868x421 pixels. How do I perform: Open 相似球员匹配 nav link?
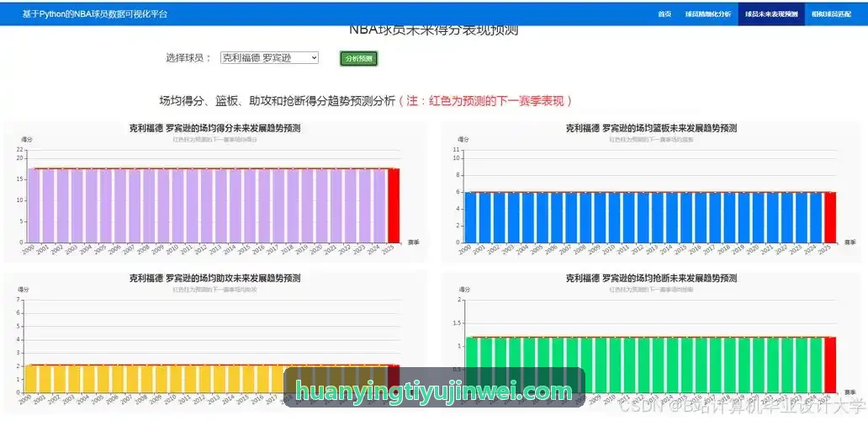pos(831,13)
